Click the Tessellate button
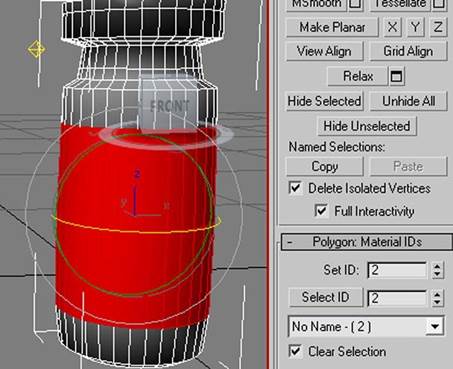453x369 pixels. pos(400,4)
